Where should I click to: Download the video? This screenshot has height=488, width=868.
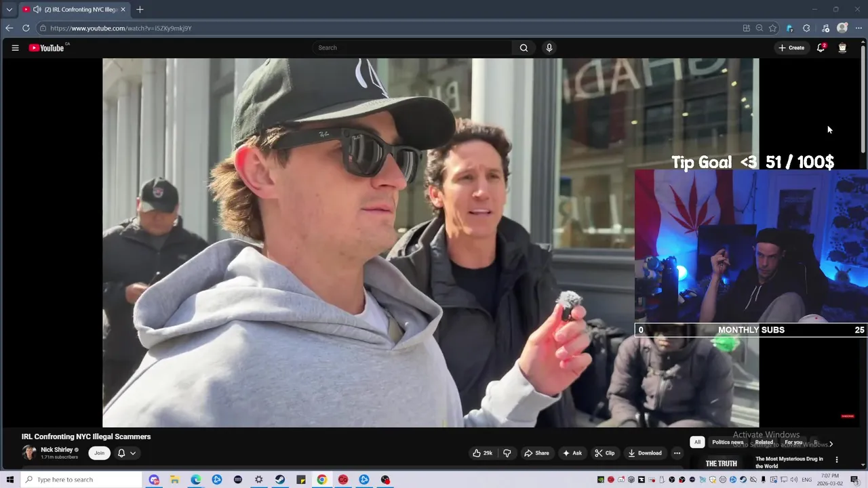point(645,453)
